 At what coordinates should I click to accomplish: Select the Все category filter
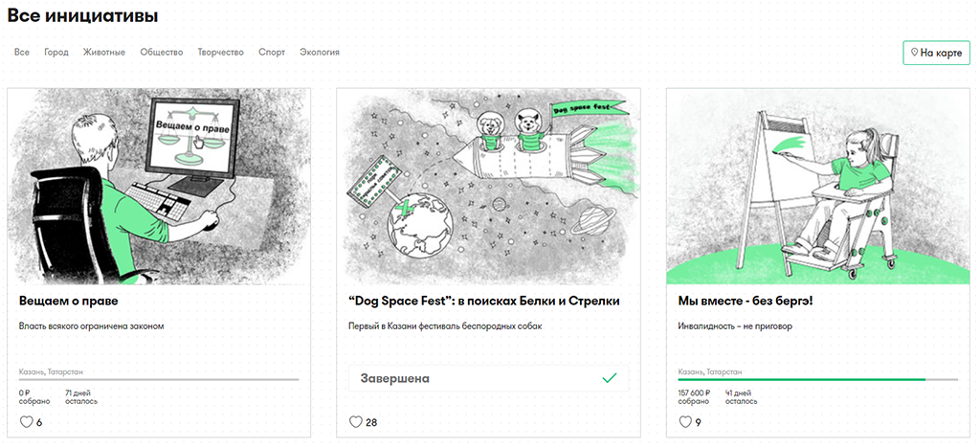[x=22, y=52]
